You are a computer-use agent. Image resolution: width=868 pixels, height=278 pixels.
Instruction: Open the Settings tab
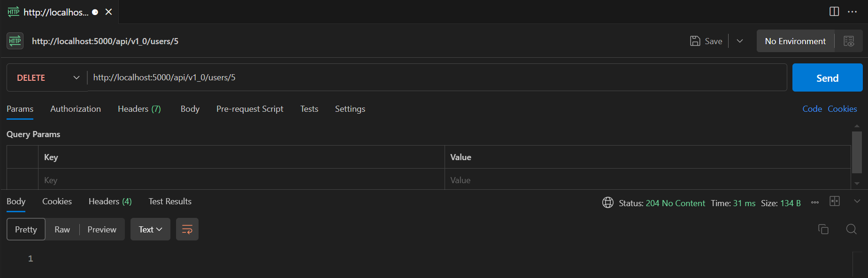pos(350,109)
